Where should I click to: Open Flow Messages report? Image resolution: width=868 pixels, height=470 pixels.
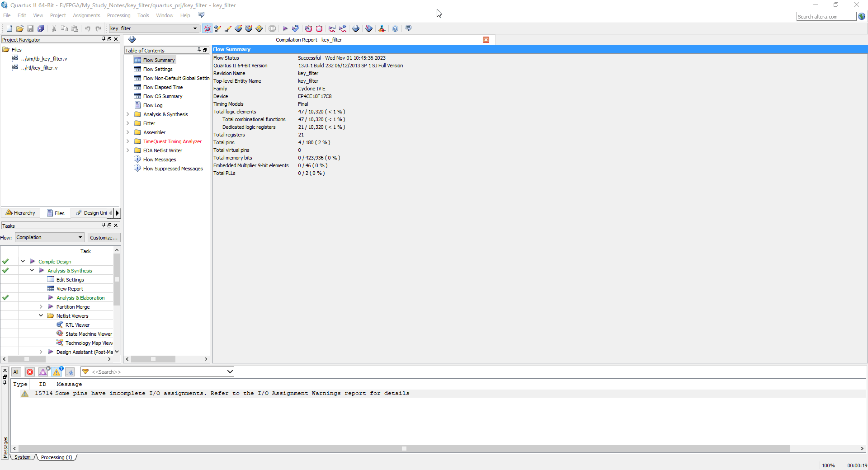[x=160, y=160]
